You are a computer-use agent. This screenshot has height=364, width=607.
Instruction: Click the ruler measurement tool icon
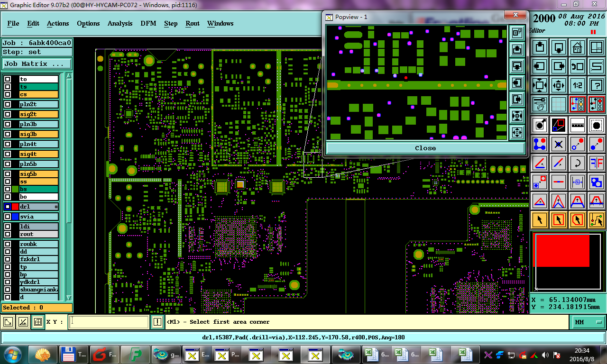pos(577,125)
